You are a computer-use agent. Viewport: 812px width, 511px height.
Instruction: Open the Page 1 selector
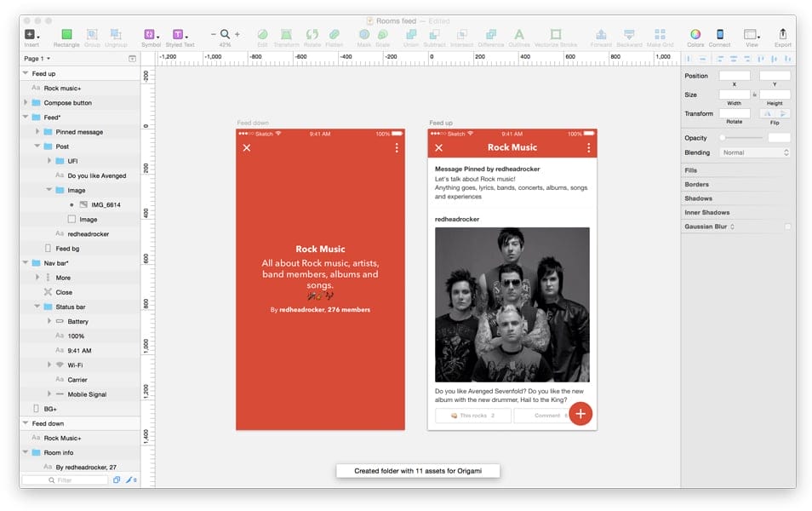coord(34,58)
